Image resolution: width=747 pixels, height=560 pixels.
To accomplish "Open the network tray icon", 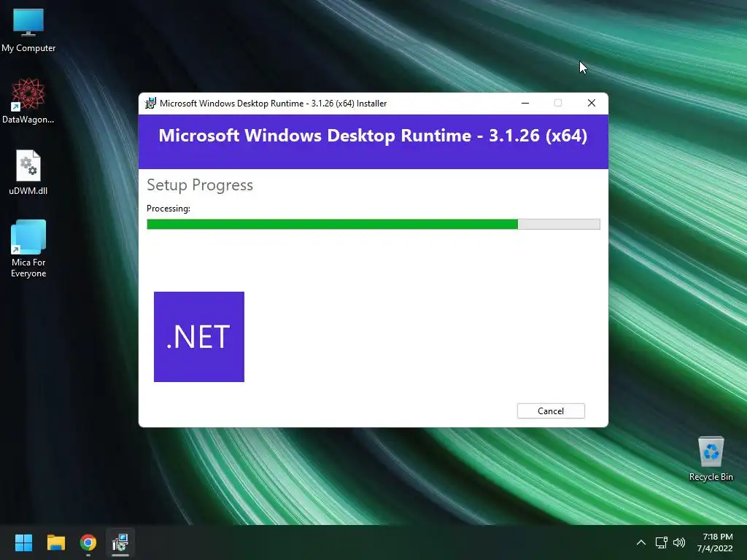I will (x=661, y=542).
